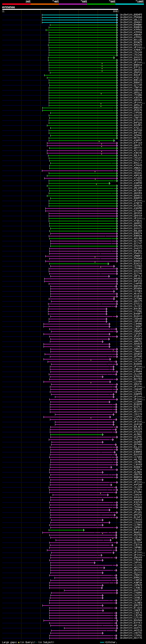This screenshot has width=146, height=644.
Task: Click the UniRef100_B9IIQ5 label
Action: point(131,40)
